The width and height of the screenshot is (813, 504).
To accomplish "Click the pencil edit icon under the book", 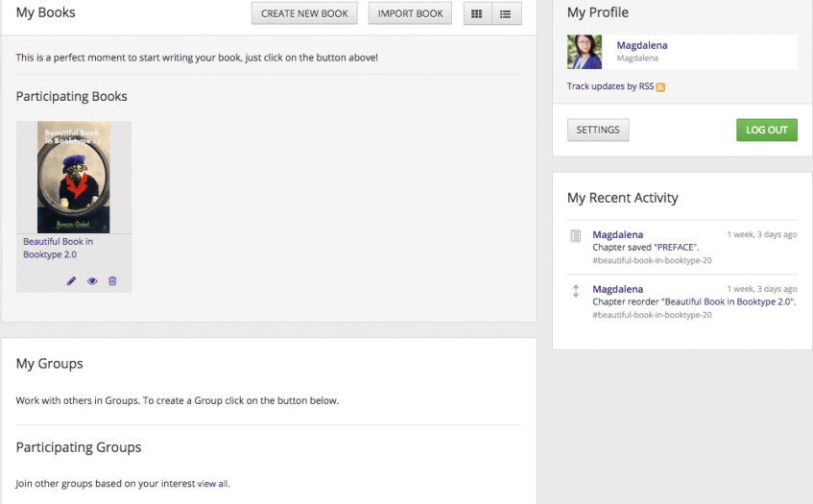I will coord(71,281).
